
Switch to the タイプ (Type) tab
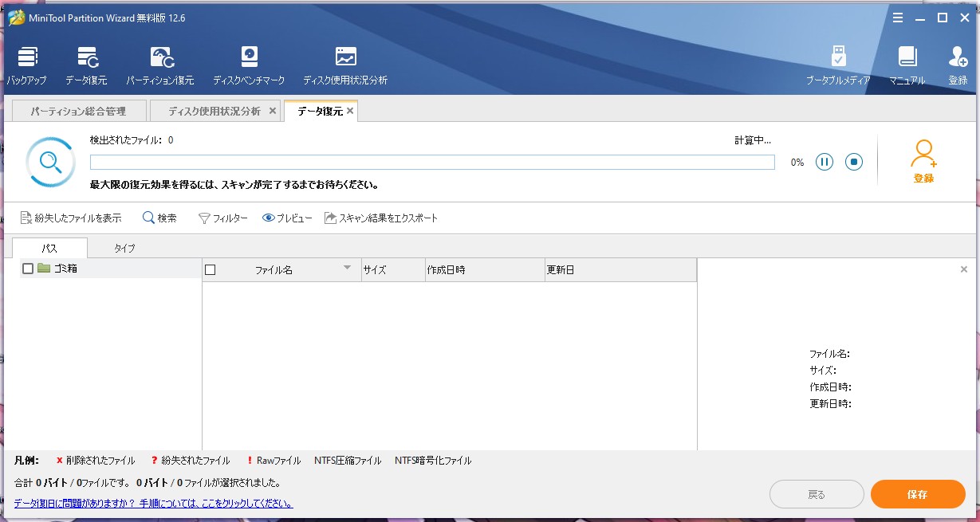(124, 248)
